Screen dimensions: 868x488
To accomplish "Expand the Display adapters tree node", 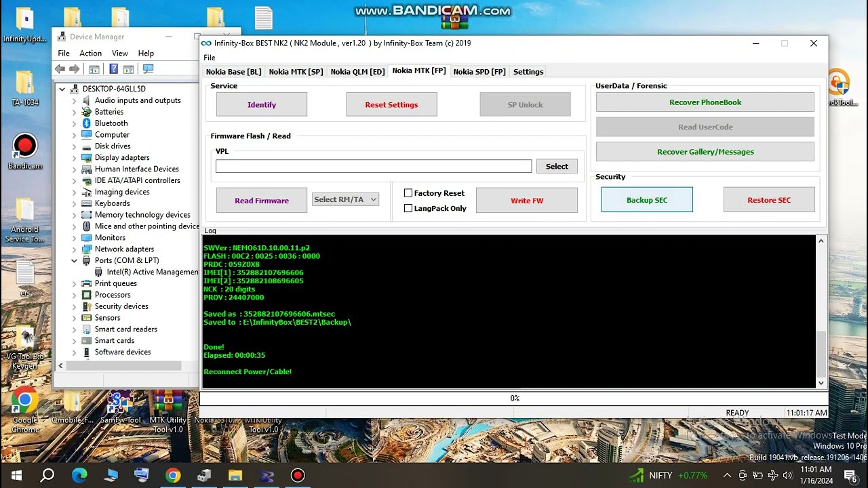I will click(75, 157).
